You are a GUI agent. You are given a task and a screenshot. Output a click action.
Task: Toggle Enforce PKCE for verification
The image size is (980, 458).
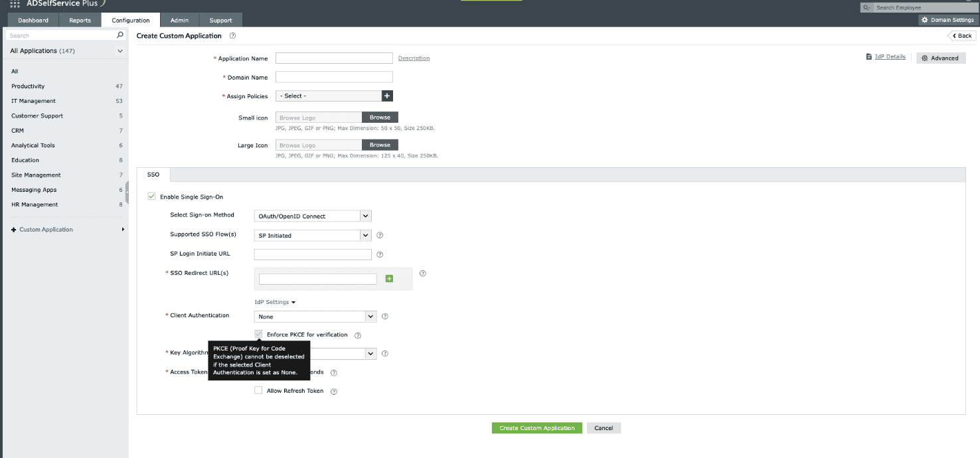click(x=258, y=335)
